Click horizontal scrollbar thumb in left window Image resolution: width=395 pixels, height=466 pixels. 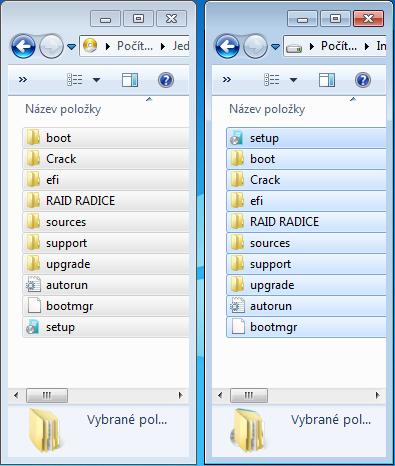click(47, 395)
